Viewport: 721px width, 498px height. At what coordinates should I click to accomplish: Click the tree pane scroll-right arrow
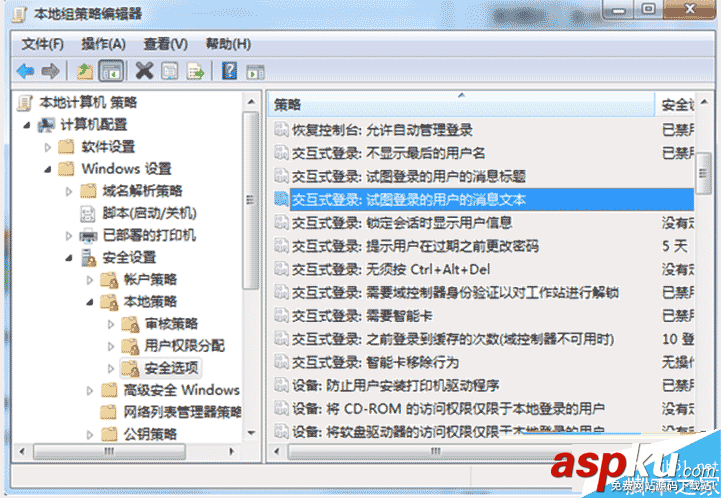pos(232,451)
